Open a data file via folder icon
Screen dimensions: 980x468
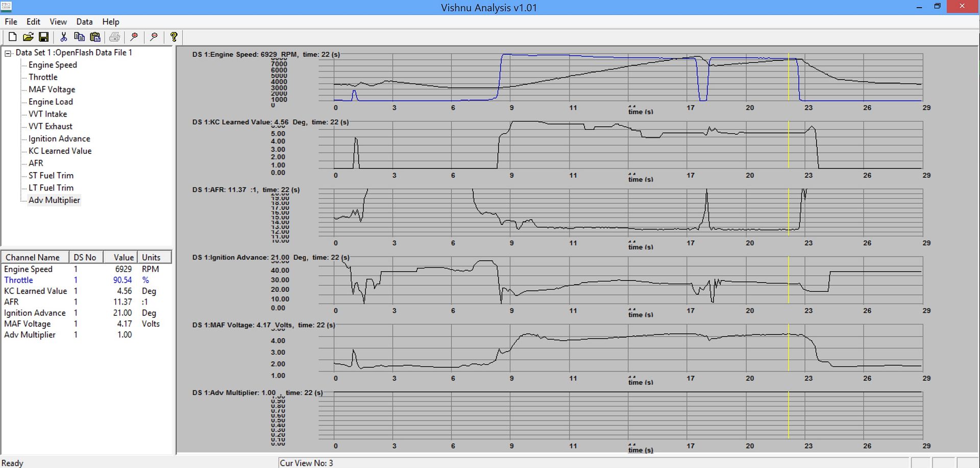(28, 37)
